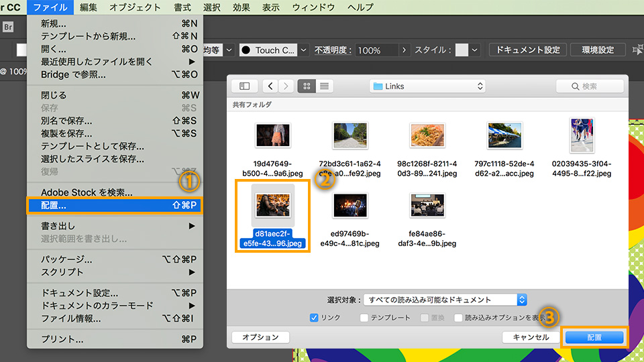Select thumbnail 19d47649-b500 jpeg

(x=273, y=135)
